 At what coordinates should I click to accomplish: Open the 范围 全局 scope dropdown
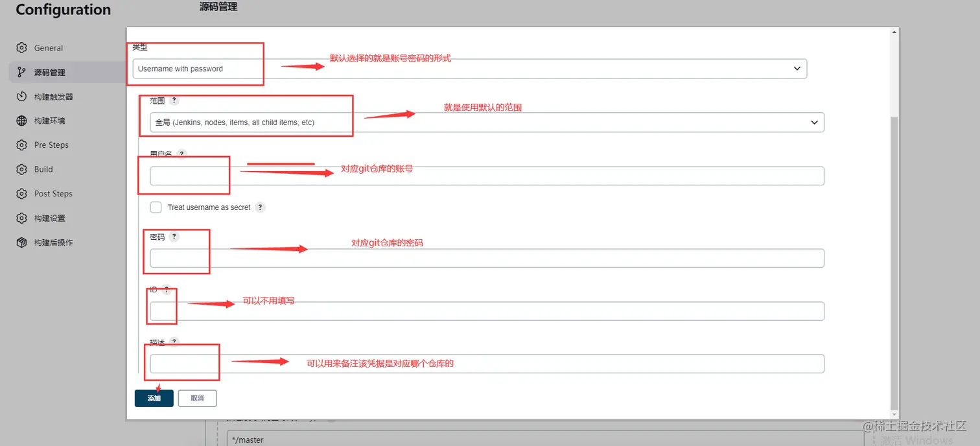(487, 122)
